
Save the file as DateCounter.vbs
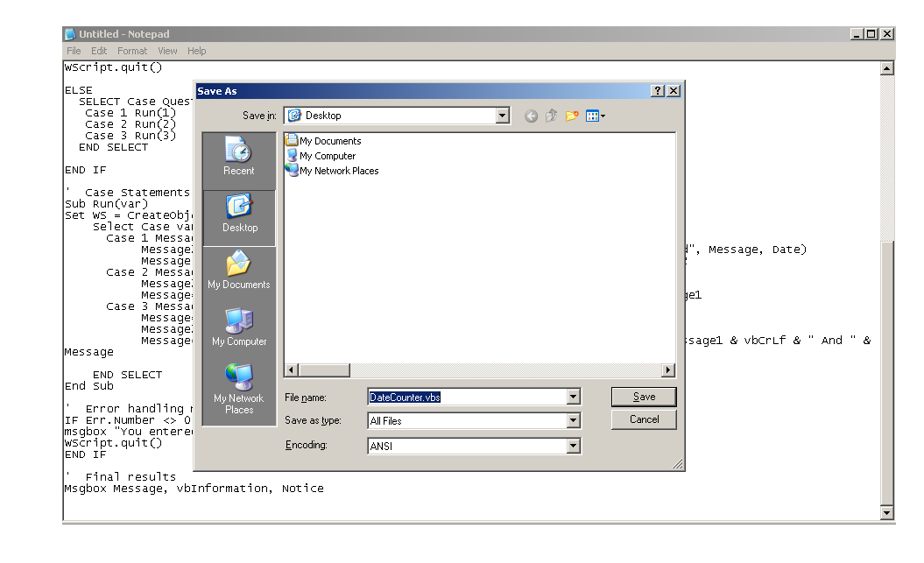pos(644,396)
